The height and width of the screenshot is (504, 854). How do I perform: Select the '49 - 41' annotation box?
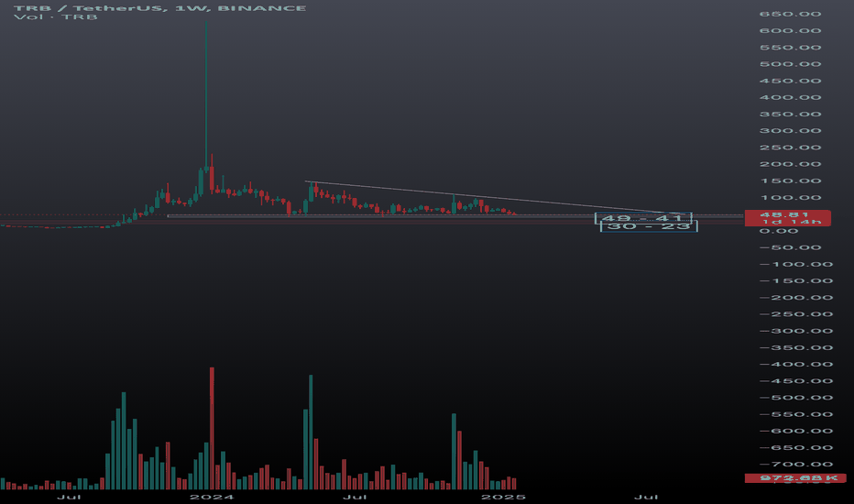[643, 218]
